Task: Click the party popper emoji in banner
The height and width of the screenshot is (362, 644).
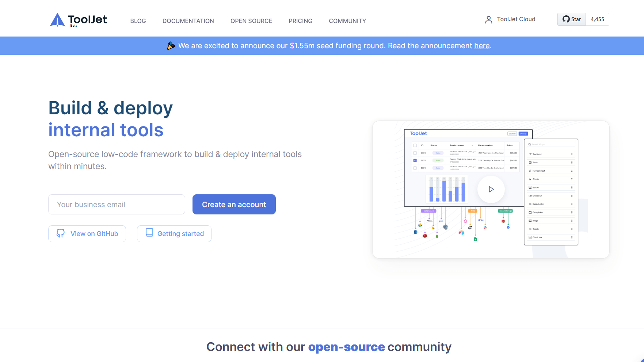Action: pos(171,46)
